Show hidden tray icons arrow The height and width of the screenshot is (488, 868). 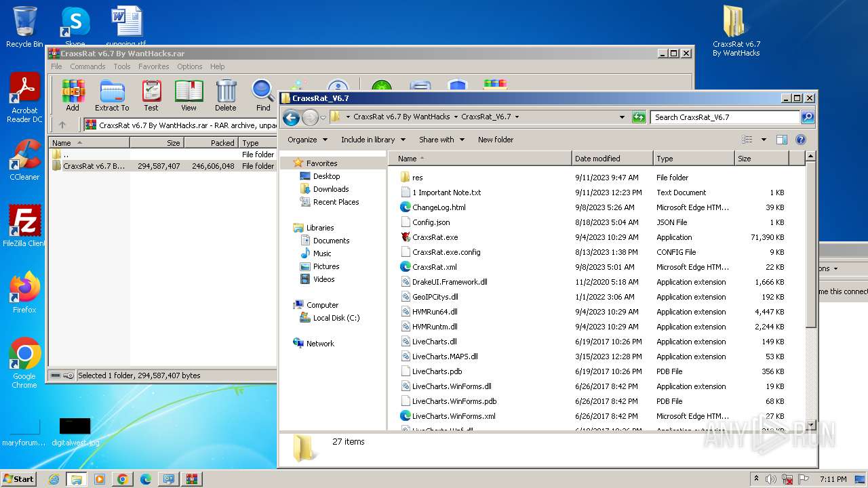click(x=757, y=479)
